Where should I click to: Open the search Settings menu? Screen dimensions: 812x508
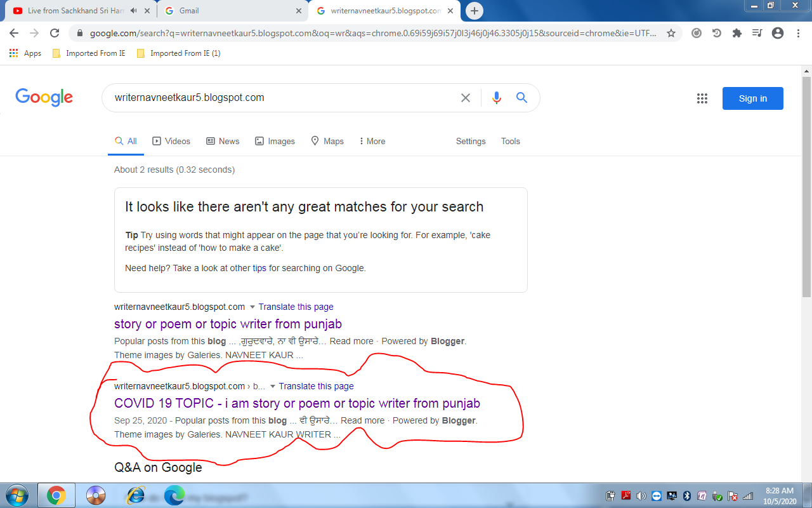coord(471,141)
